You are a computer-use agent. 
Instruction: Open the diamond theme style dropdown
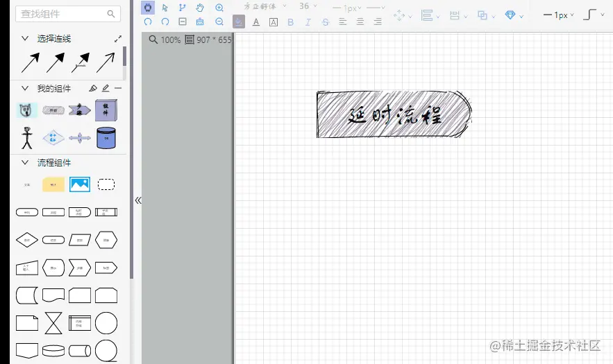(514, 16)
